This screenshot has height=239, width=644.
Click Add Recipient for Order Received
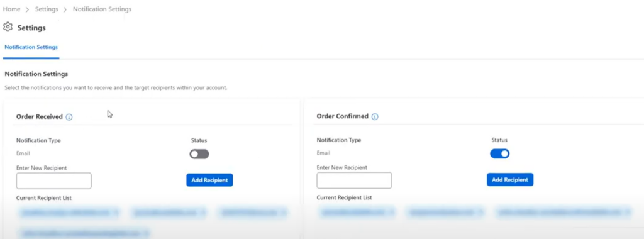click(209, 180)
